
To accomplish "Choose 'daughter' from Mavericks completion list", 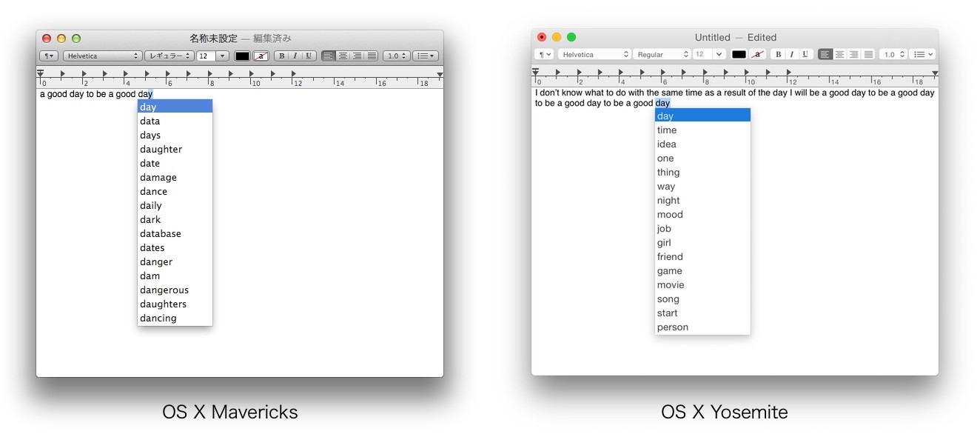I will (x=175, y=149).
